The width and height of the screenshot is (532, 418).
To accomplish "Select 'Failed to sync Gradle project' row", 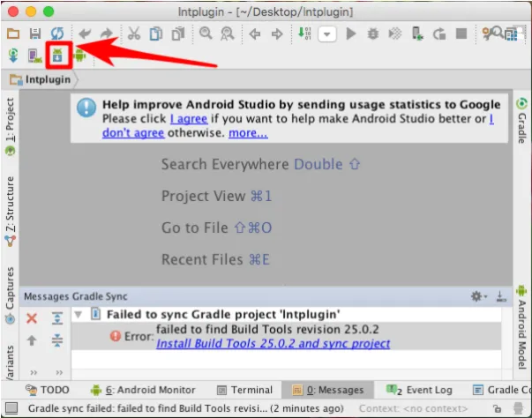I will pyautogui.click(x=287, y=314).
